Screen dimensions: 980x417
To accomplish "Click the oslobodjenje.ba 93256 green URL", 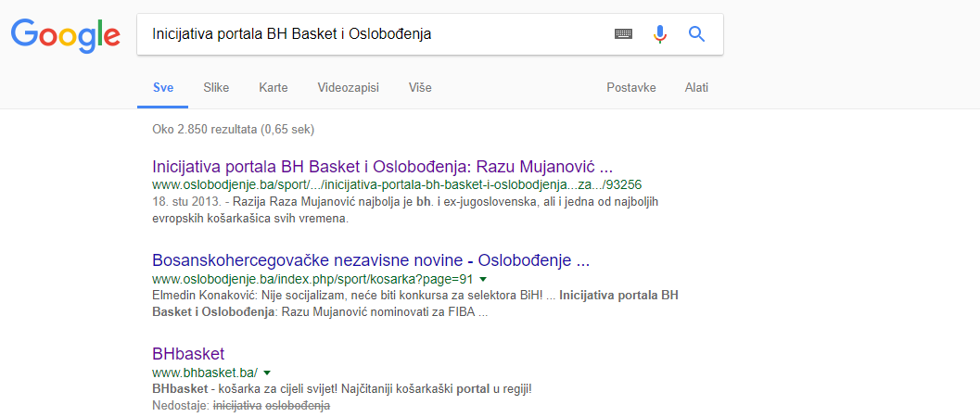I will (x=398, y=185).
